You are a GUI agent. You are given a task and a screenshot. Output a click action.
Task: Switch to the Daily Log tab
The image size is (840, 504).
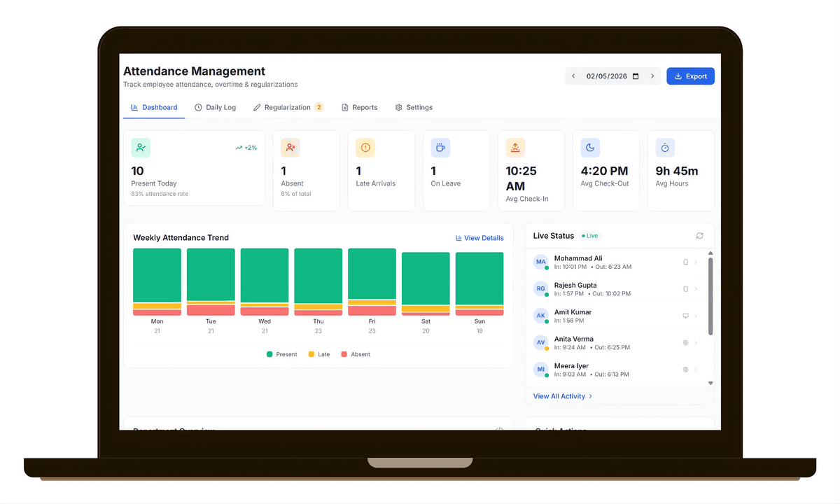[215, 107]
